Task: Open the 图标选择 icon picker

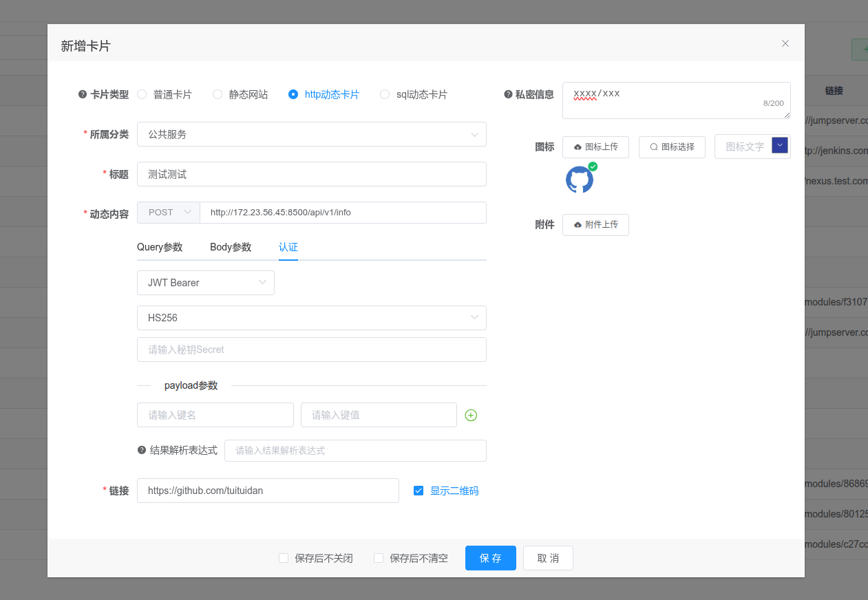Action: coord(672,147)
